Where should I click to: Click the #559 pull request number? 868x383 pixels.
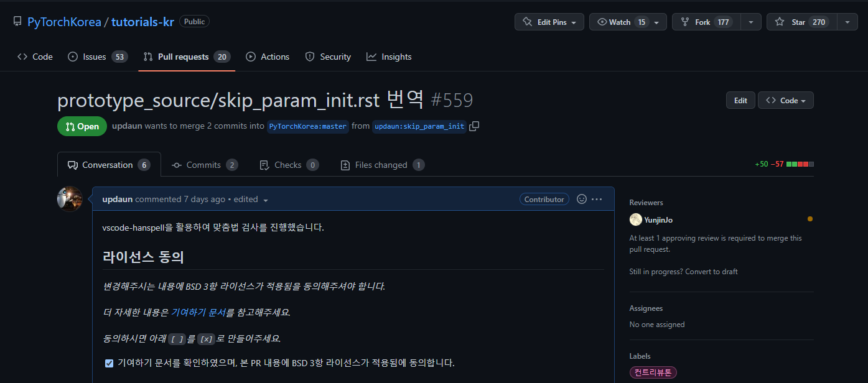[x=452, y=100]
